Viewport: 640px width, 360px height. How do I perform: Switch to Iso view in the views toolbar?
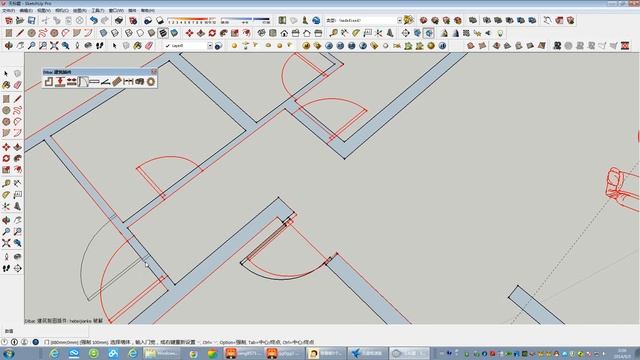tap(261, 33)
